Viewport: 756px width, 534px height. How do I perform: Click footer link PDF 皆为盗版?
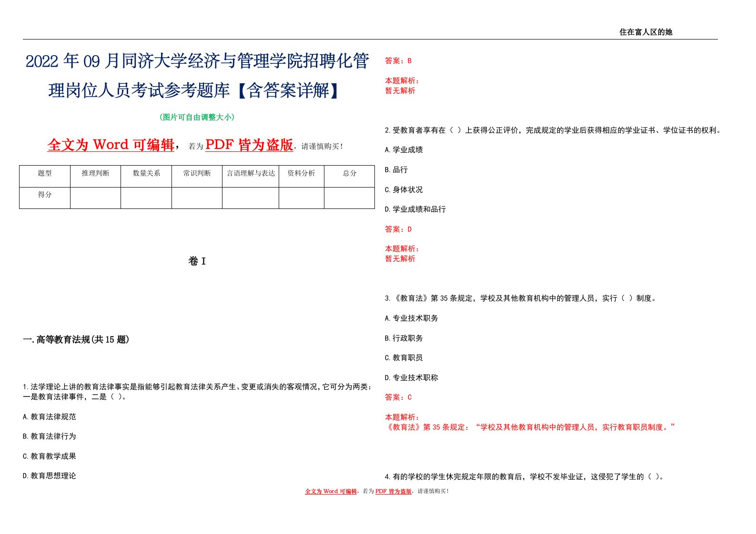(393, 491)
